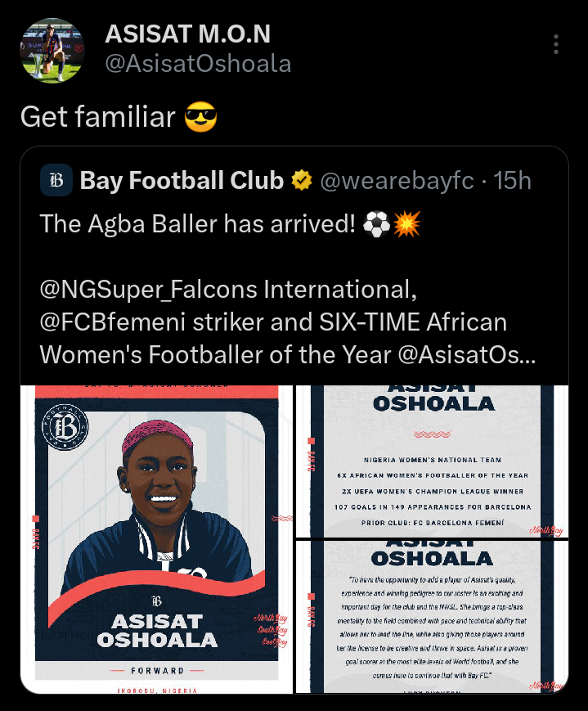Open the @wearebayfc handle
Viewport: 588px width, 711px height.
[x=396, y=181]
